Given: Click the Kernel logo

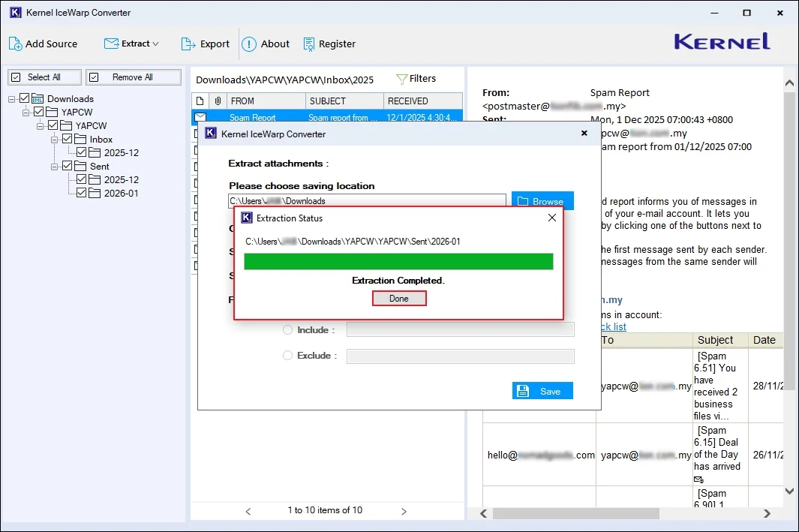Looking at the screenshot, I should coord(720,42).
